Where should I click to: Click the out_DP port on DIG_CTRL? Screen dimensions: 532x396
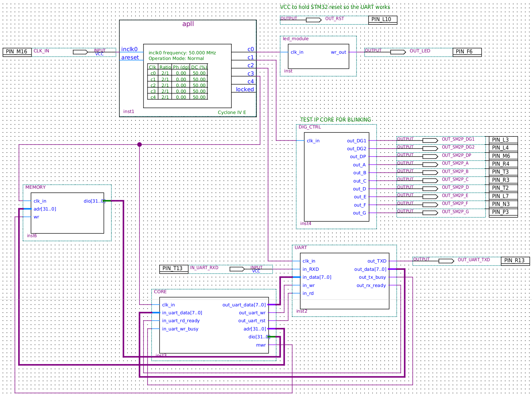click(x=358, y=157)
